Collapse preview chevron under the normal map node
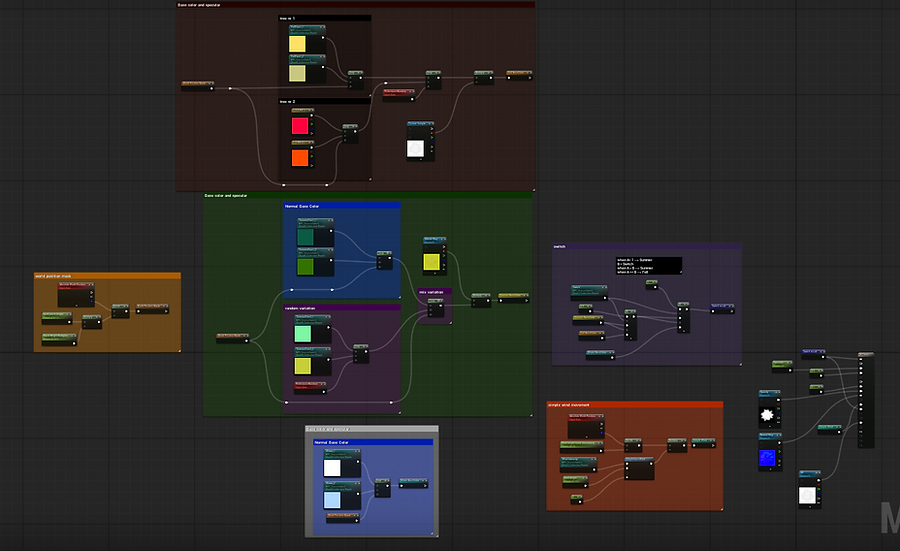This screenshot has width=900, height=551. pyautogui.click(x=770, y=469)
